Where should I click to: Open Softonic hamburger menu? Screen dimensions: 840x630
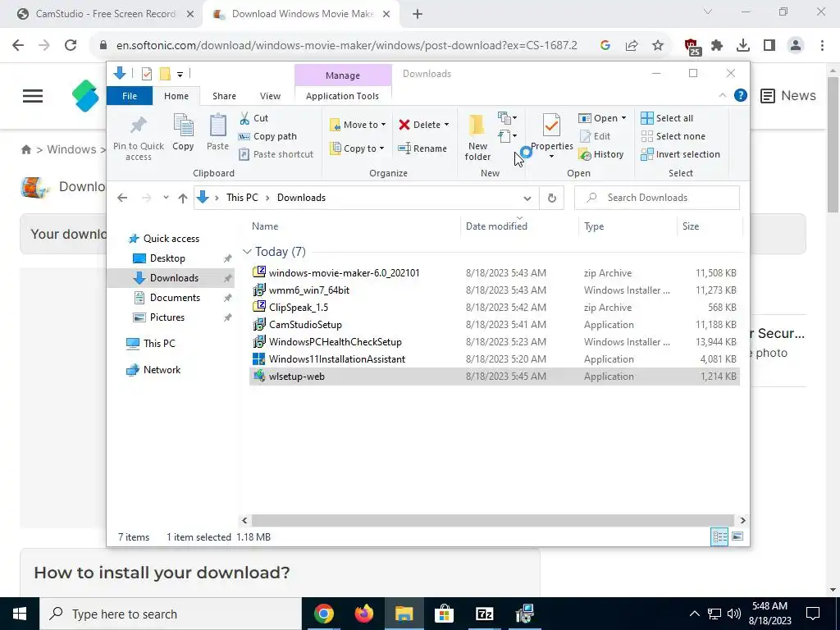point(33,96)
